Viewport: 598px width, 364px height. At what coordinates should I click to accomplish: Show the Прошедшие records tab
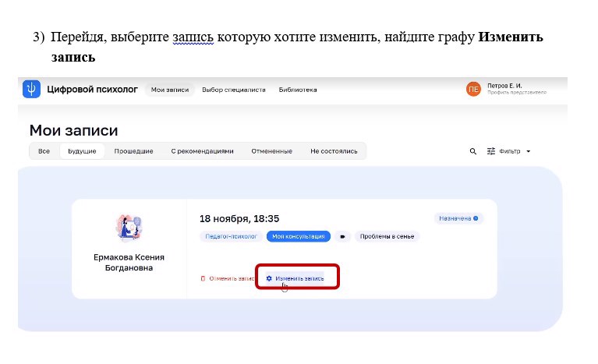point(133,151)
